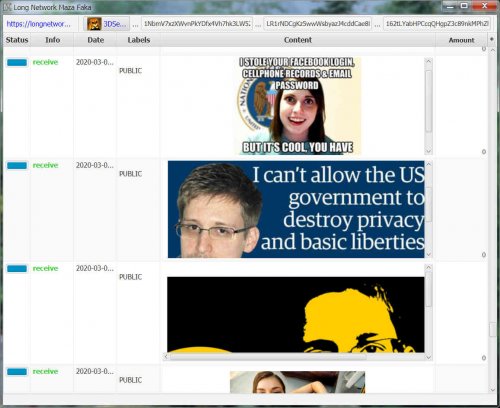Click blue status indicator of first row

click(x=17, y=63)
